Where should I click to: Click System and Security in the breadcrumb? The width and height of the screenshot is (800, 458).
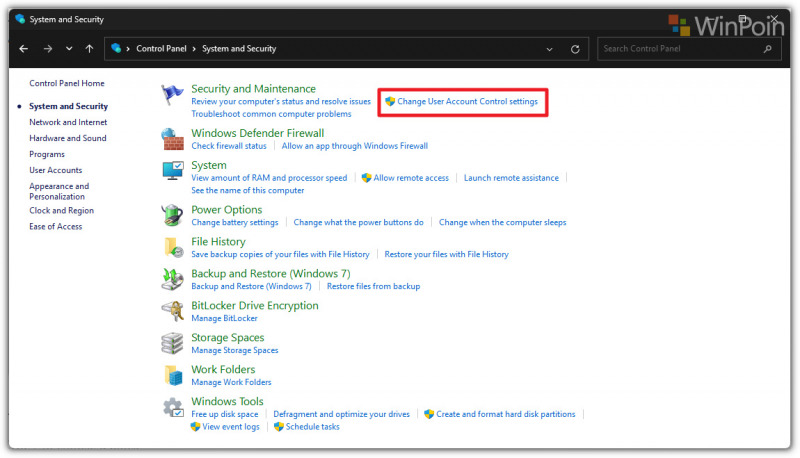239,48
